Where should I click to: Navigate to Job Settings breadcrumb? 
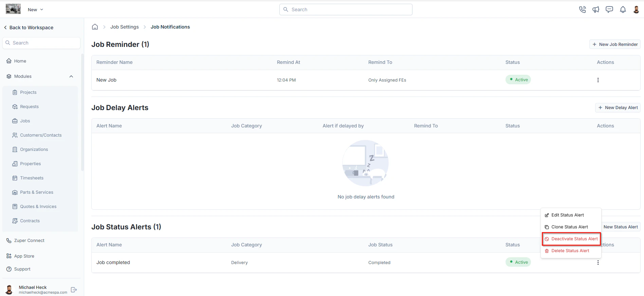[x=125, y=27]
